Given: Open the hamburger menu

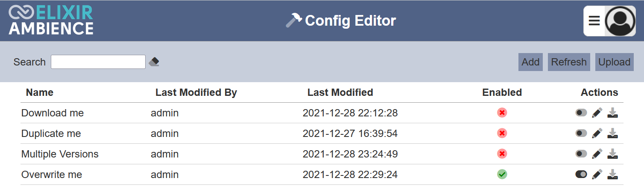Looking at the screenshot, I should (x=594, y=21).
